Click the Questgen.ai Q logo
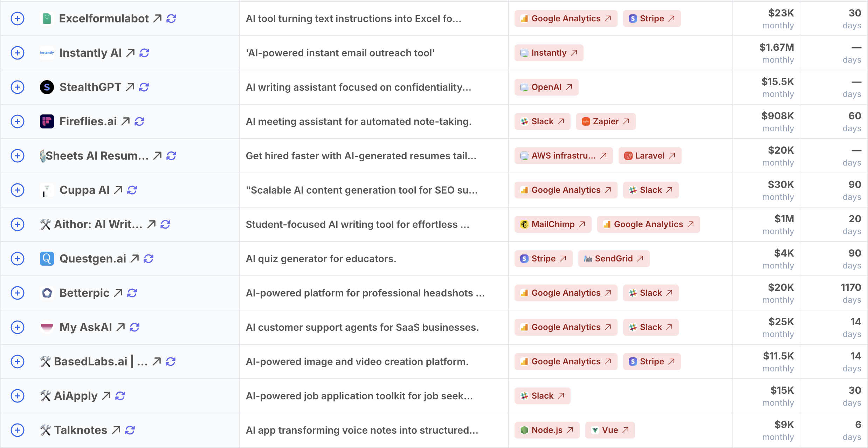Screen dimensions: 868x448 (x=47, y=259)
